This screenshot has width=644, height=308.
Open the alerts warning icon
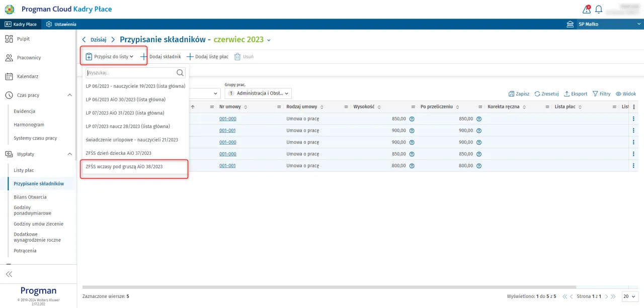coord(586,10)
